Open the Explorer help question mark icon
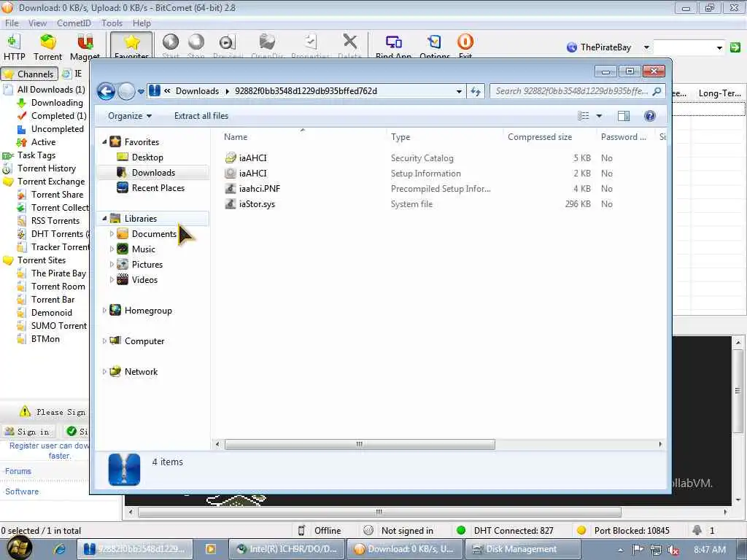 [650, 116]
